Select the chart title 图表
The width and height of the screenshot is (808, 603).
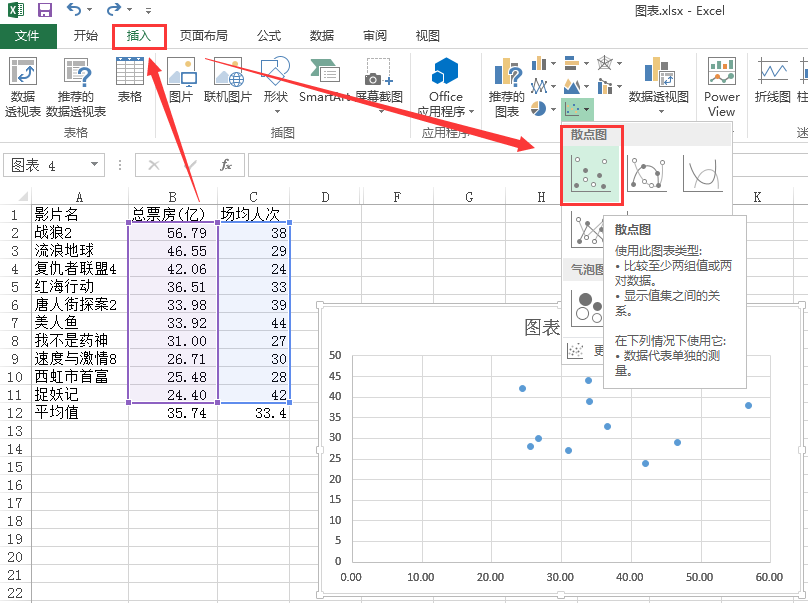(542, 327)
